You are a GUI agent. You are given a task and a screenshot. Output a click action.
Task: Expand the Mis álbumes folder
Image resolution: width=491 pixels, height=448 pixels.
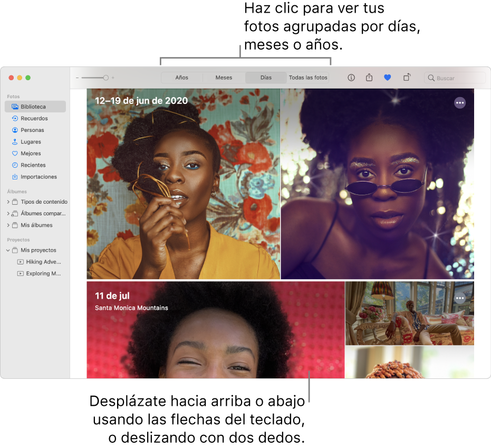click(8, 225)
